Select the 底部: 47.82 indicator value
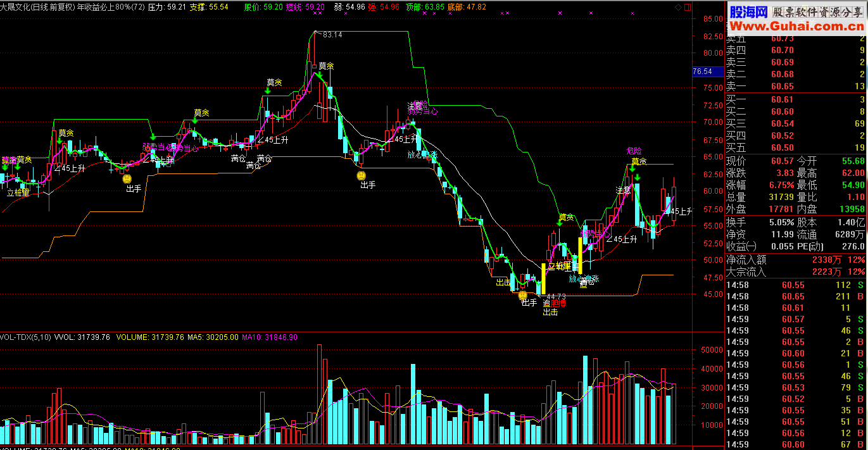 (467, 7)
